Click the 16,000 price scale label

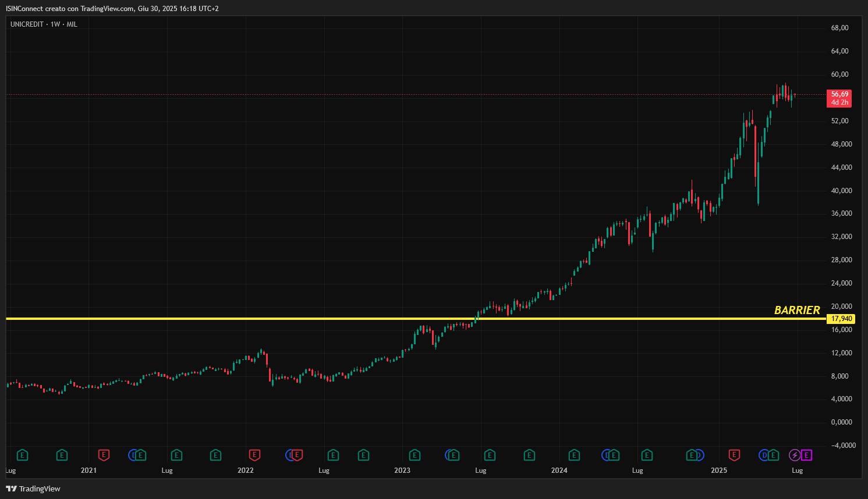click(841, 330)
